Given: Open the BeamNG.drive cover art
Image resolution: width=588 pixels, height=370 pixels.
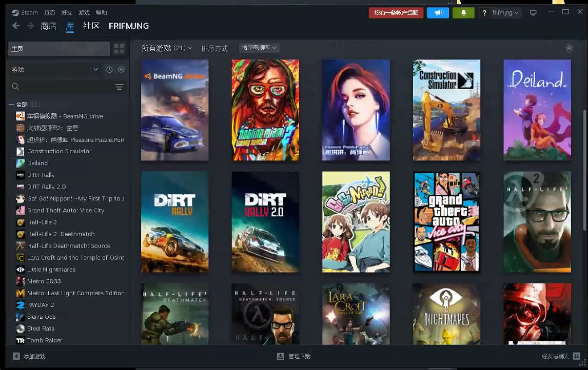Looking at the screenshot, I should [x=175, y=110].
